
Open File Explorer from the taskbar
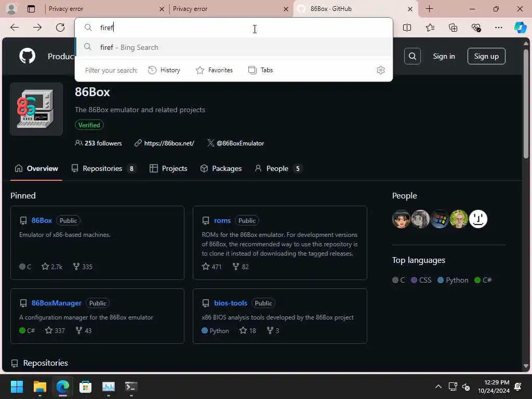[x=39, y=387]
